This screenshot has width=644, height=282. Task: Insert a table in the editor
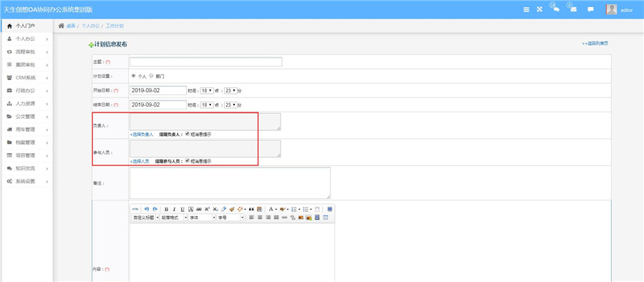pos(326,217)
